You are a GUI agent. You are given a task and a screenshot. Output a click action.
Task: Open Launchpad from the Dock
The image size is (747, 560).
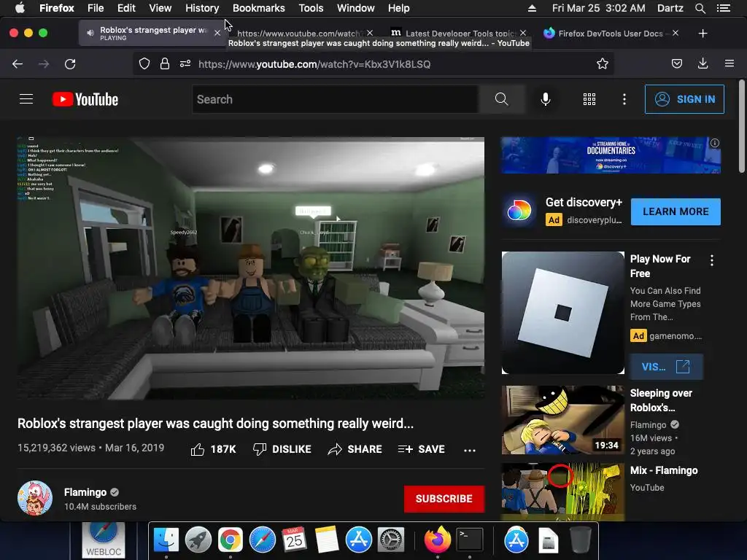(x=198, y=540)
